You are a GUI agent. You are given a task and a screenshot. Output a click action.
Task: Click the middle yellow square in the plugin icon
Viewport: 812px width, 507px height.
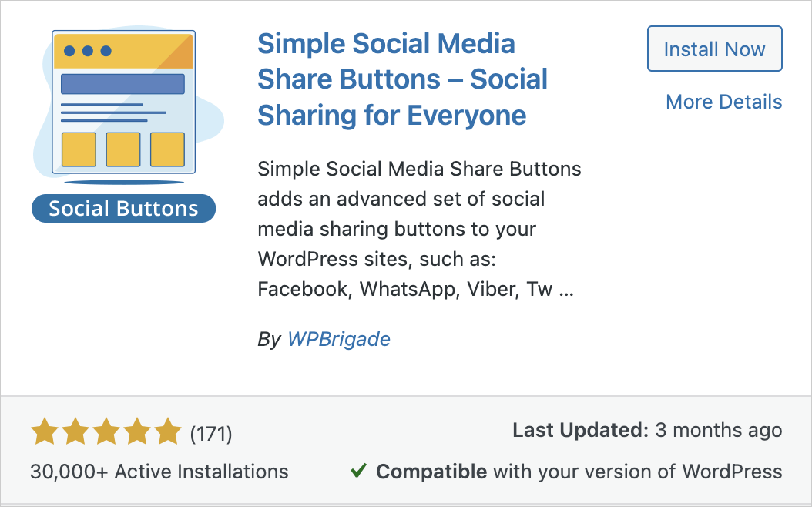pyautogui.click(x=123, y=149)
